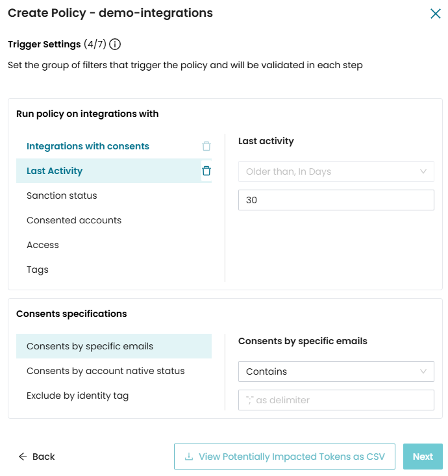448x476 pixels.
Task: Remove the Last Activity filter via trash icon
Action: pos(206,171)
